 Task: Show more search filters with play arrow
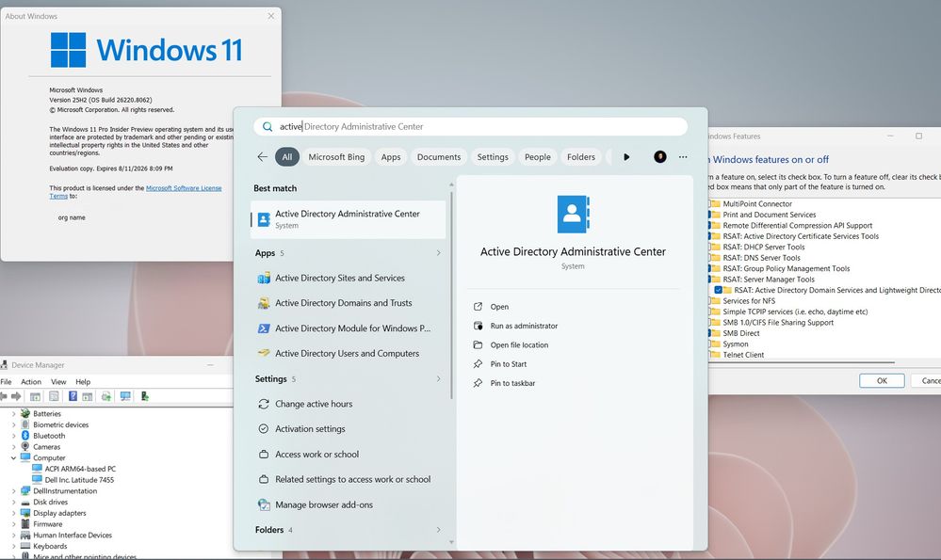point(626,157)
